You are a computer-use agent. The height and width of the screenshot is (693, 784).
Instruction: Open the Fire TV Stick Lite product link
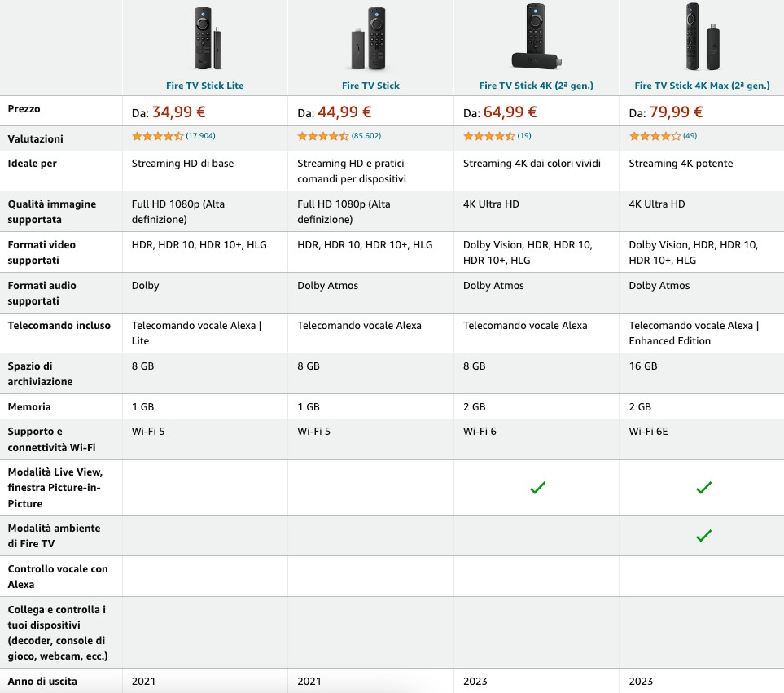[x=204, y=86]
